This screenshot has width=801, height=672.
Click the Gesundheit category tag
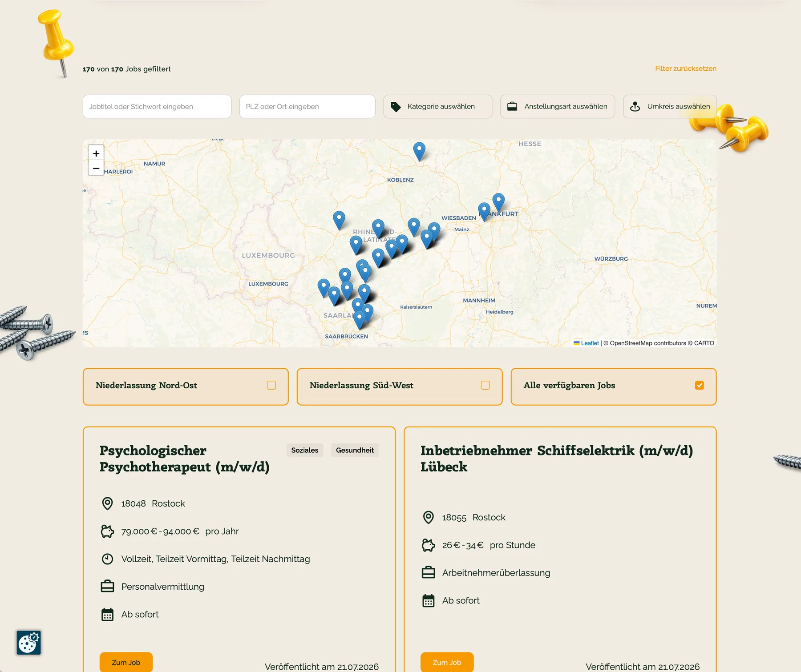[355, 450]
